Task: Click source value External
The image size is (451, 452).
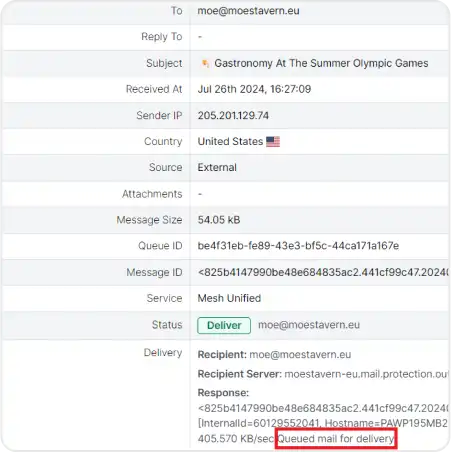Action: (217, 167)
